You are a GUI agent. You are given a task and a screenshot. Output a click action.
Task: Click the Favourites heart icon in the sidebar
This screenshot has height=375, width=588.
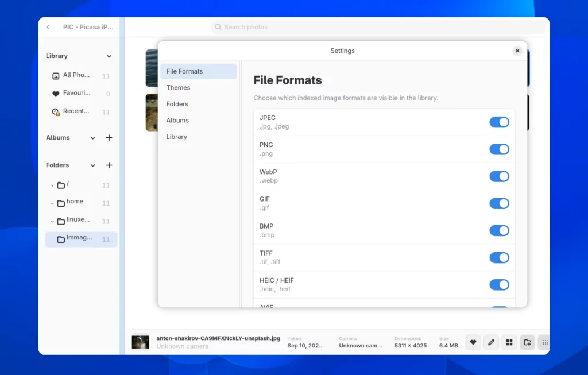pos(56,94)
